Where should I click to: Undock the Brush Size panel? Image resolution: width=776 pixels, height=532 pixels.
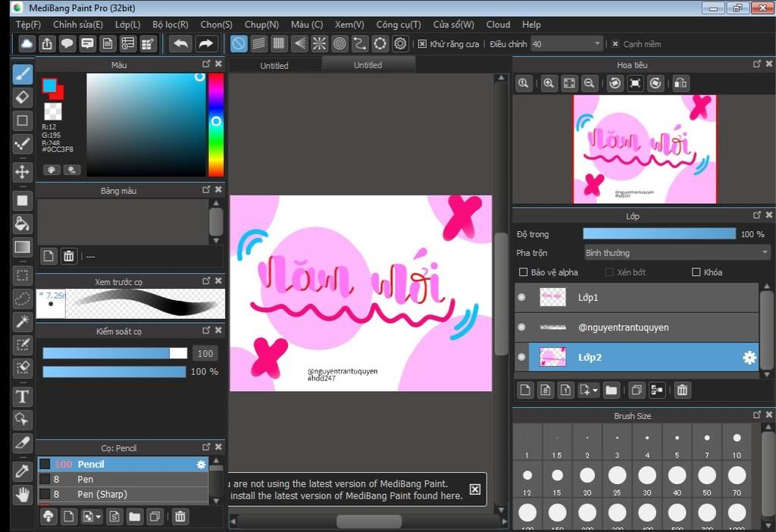click(x=757, y=415)
